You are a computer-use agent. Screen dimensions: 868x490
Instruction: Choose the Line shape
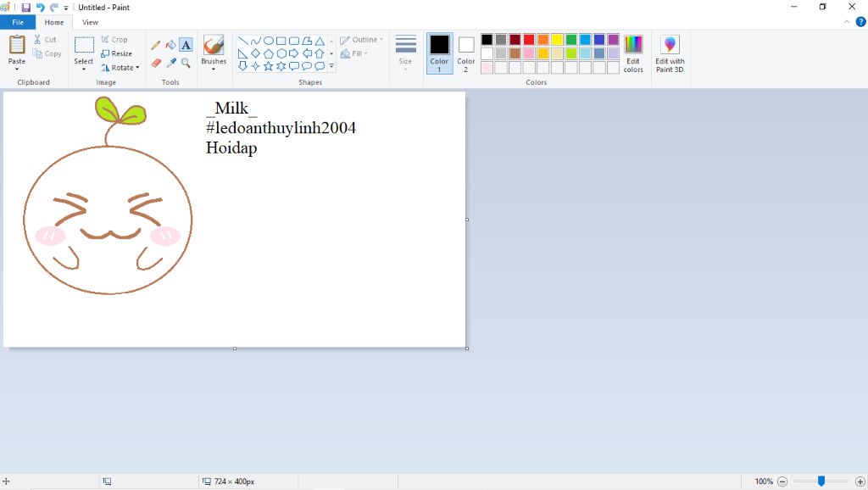pyautogui.click(x=242, y=41)
